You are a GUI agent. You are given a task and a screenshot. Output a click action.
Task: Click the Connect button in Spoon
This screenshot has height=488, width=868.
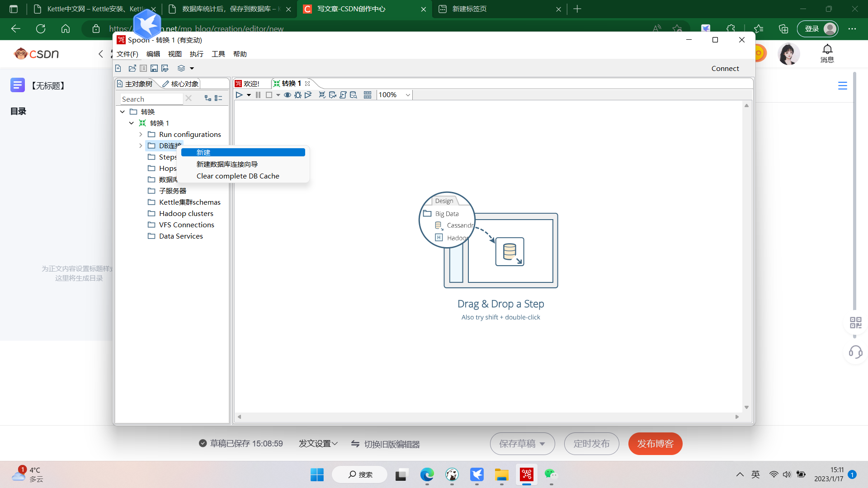coord(725,68)
